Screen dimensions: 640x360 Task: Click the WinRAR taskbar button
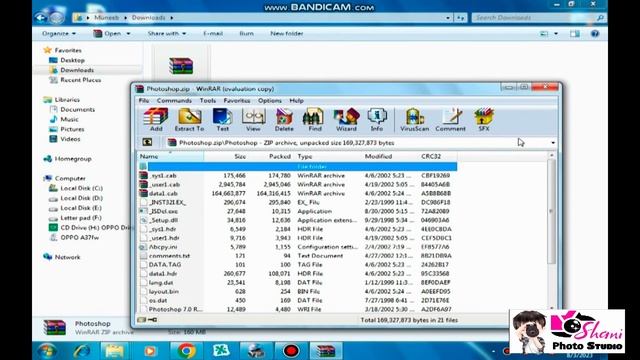pyautogui.click(x=325, y=351)
